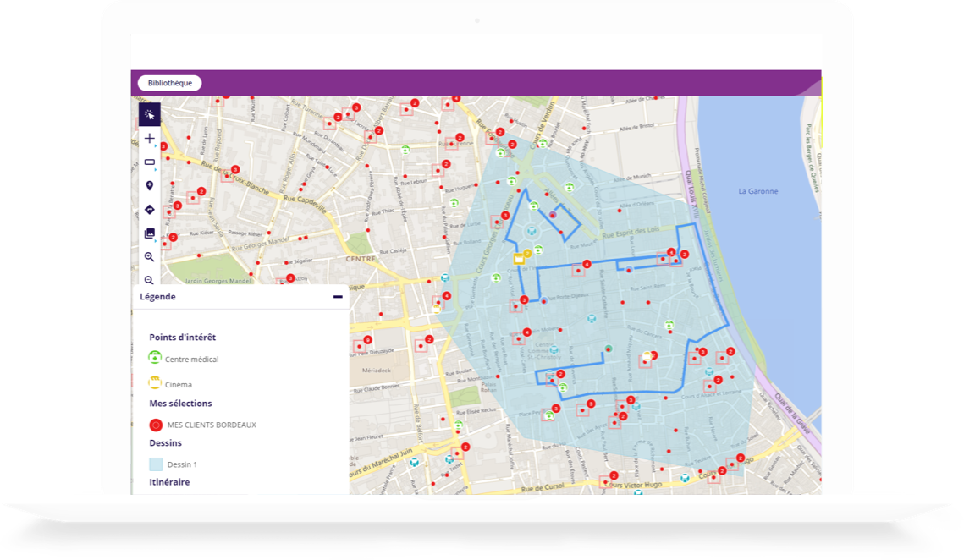Click the Allée de Munich label
Viewport: 964px width, 560px height.
pos(632,178)
